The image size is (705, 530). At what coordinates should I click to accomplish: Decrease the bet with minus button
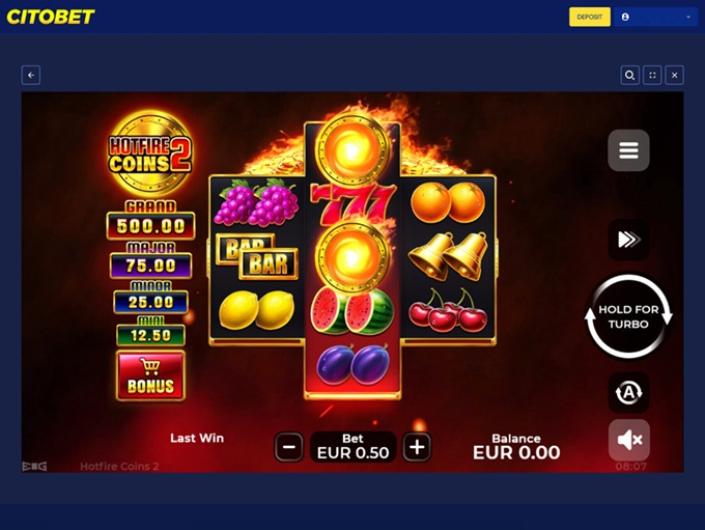tap(289, 447)
